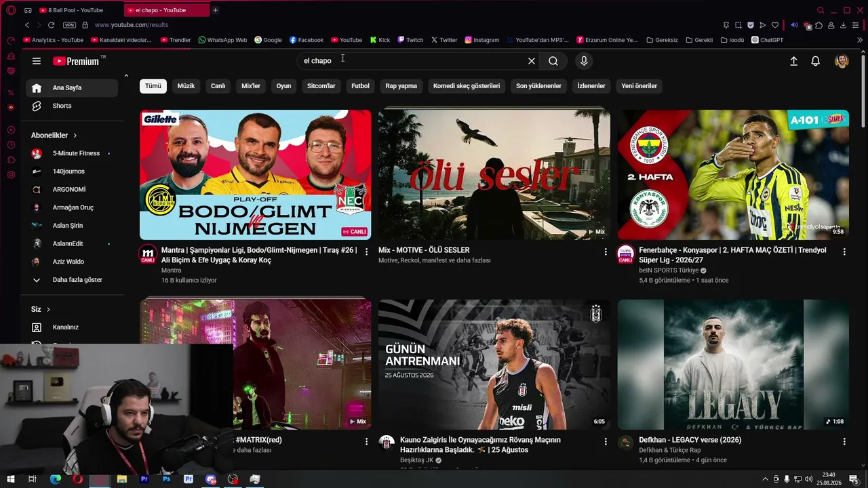Select the Tümü filter chip
The image size is (868, 488).
coord(153,86)
